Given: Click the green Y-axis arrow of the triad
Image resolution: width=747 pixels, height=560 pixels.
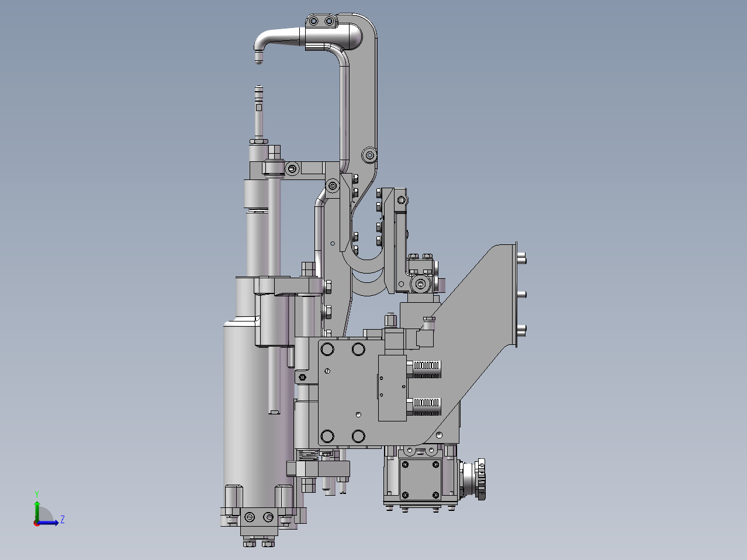Looking at the screenshot, I should point(37,510).
